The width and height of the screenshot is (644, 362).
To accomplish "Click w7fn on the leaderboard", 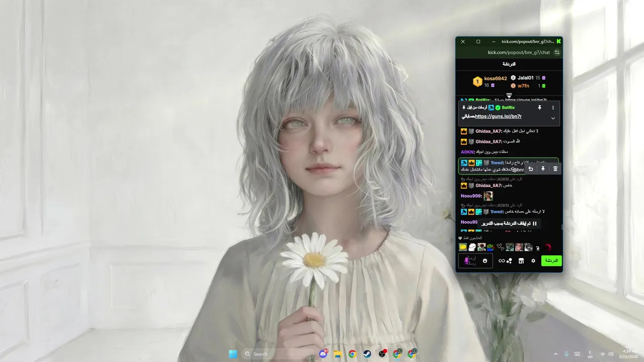I will coord(523,85).
